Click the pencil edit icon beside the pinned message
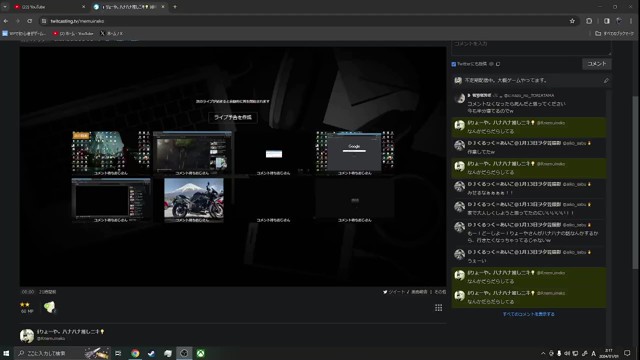640x360 pixels. [606, 81]
